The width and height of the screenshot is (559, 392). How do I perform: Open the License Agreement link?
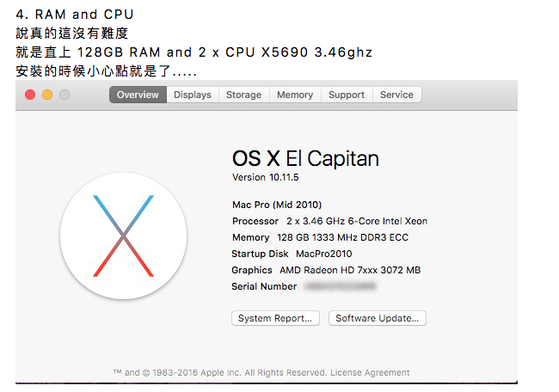370,373
